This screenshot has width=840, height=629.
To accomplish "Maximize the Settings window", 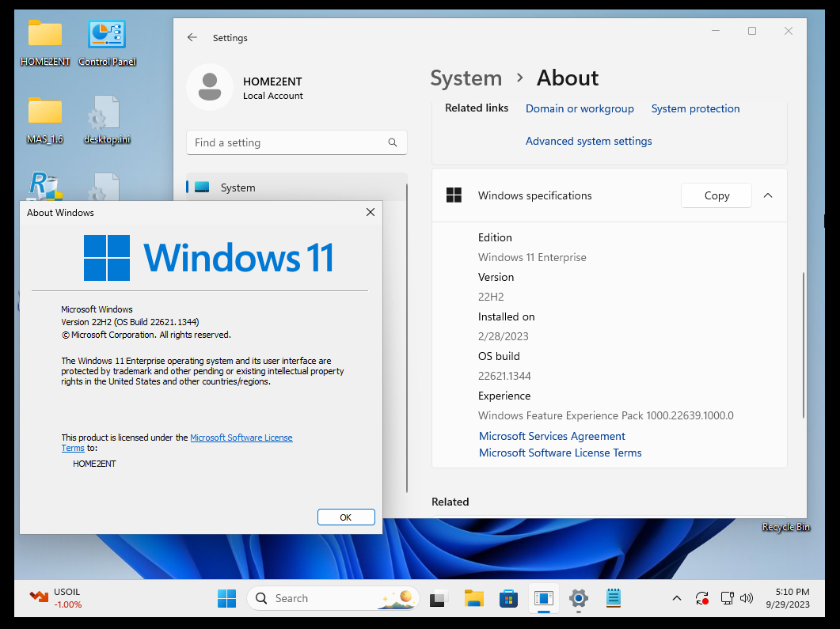I will click(x=752, y=31).
